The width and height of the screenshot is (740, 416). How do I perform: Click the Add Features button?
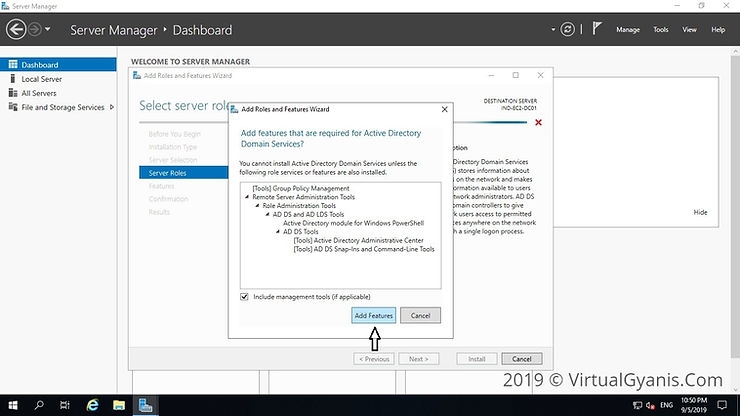point(374,316)
